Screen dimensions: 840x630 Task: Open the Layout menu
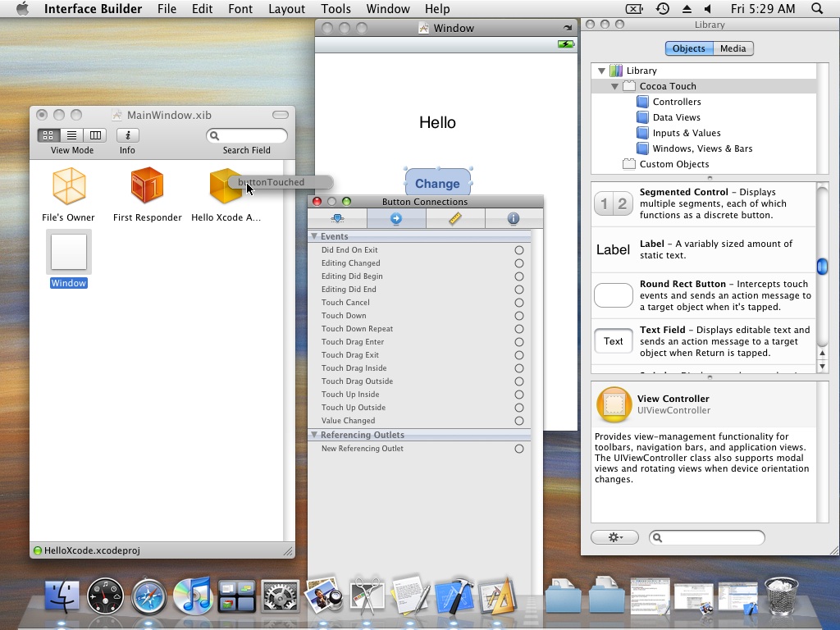[286, 9]
